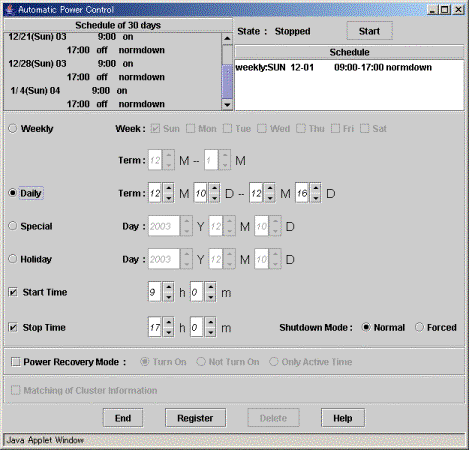This screenshot has width=469, height=450.
Task: Enable the Power Recovery Mode checkbox
Action: pyautogui.click(x=16, y=362)
